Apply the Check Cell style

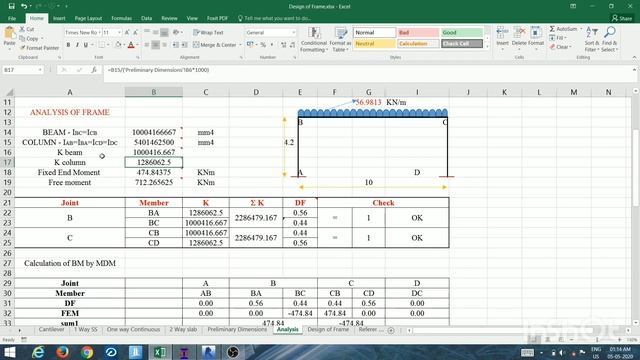coord(462,43)
